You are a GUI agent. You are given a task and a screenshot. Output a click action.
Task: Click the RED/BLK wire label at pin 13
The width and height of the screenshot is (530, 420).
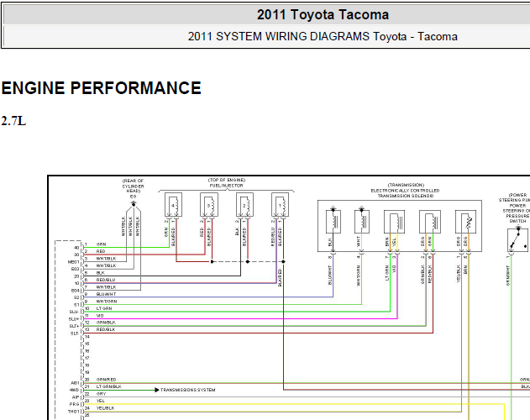[106, 329]
